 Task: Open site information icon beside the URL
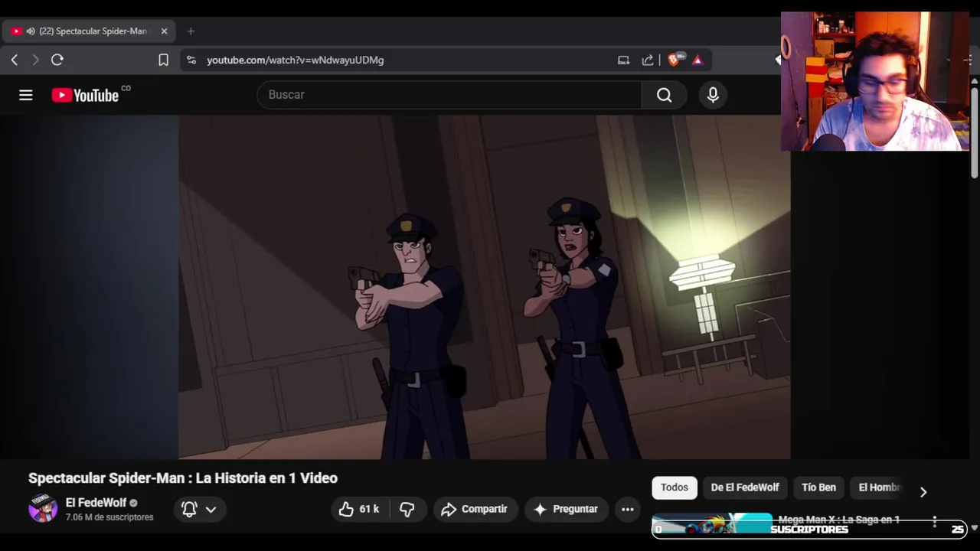(x=191, y=60)
